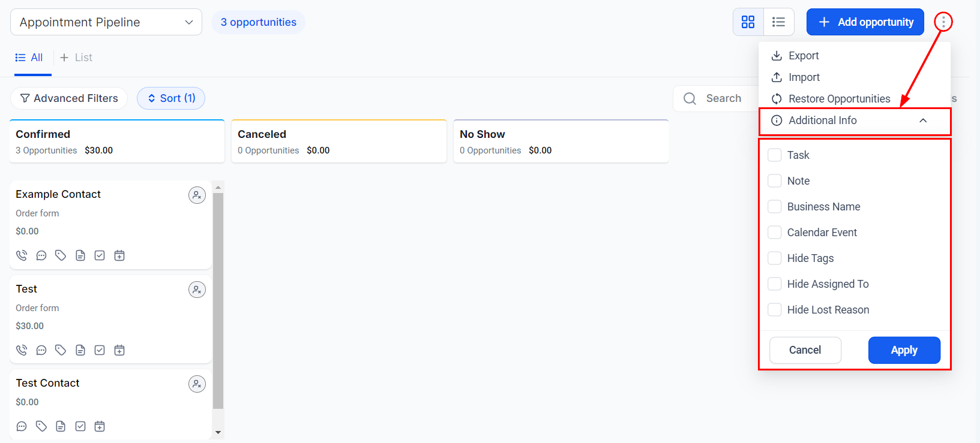This screenshot has height=443, width=980.
Task: Click the Add opportunity button
Action: 865,22
